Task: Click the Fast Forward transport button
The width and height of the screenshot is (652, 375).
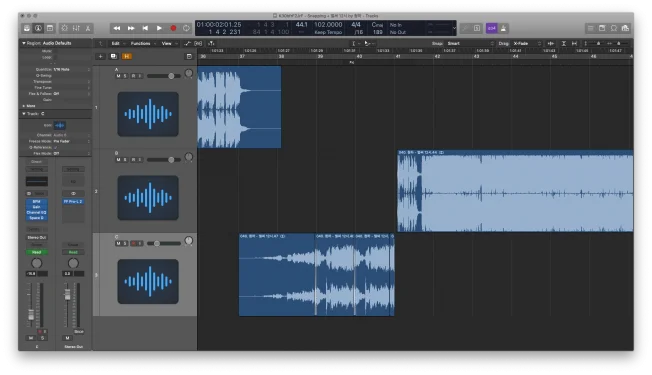Action: coord(131,28)
